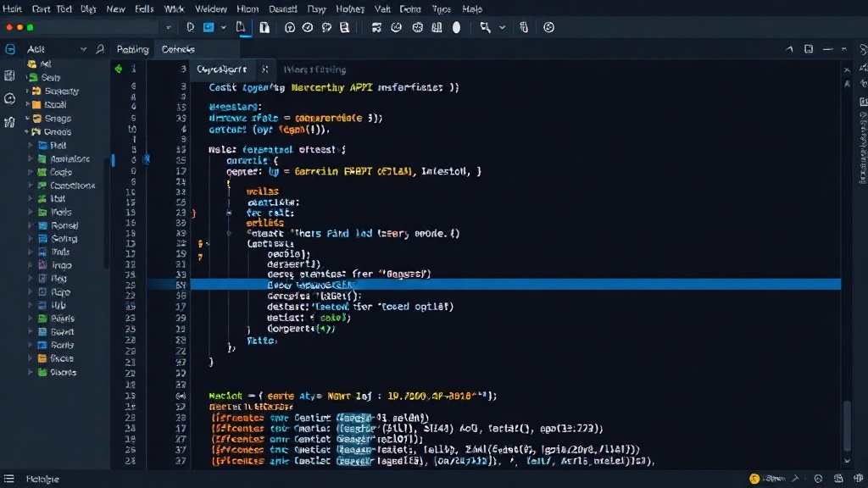This screenshot has height=488, width=868.
Task: Open the hierarchy icon in the activity bar
Action: click(x=9, y=122)
